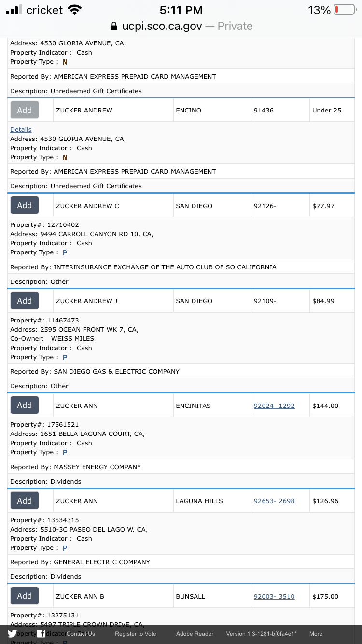Click Property Type N icon below the Details link

65,157
